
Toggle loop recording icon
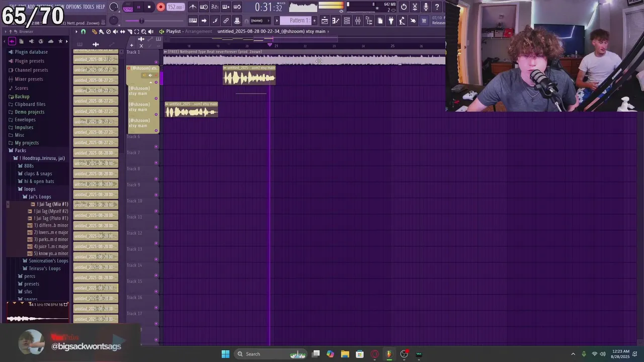pos(237,7)
